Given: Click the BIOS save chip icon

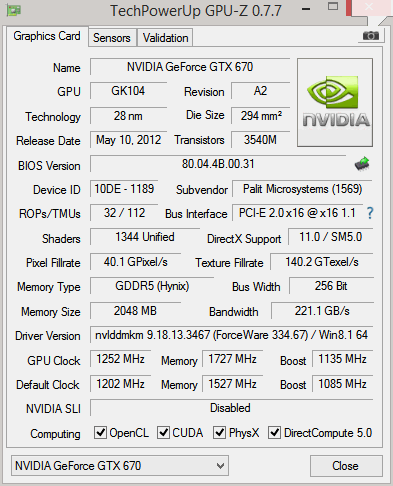Looking at the screenshot, I should click(x=362, y=164).
